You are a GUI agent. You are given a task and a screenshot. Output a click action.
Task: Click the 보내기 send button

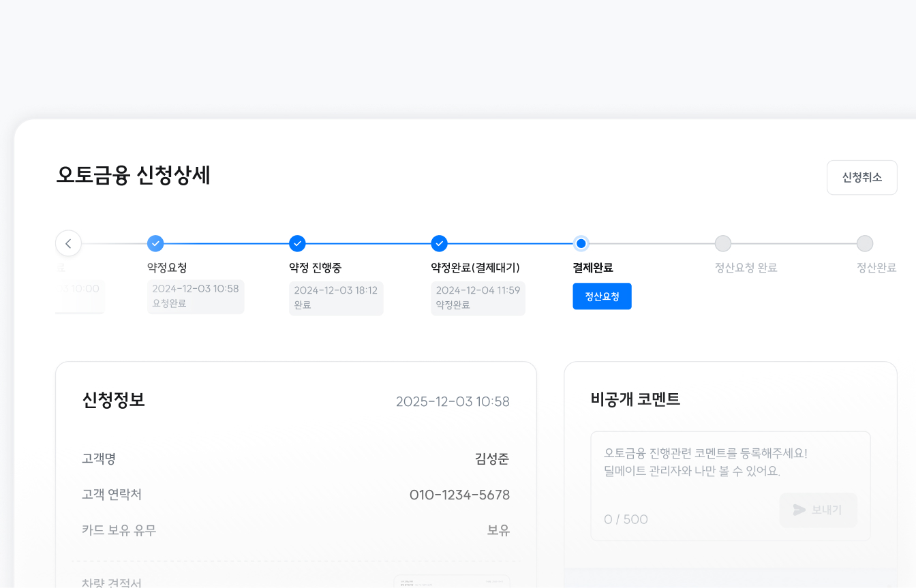click(x=818, y=510)
